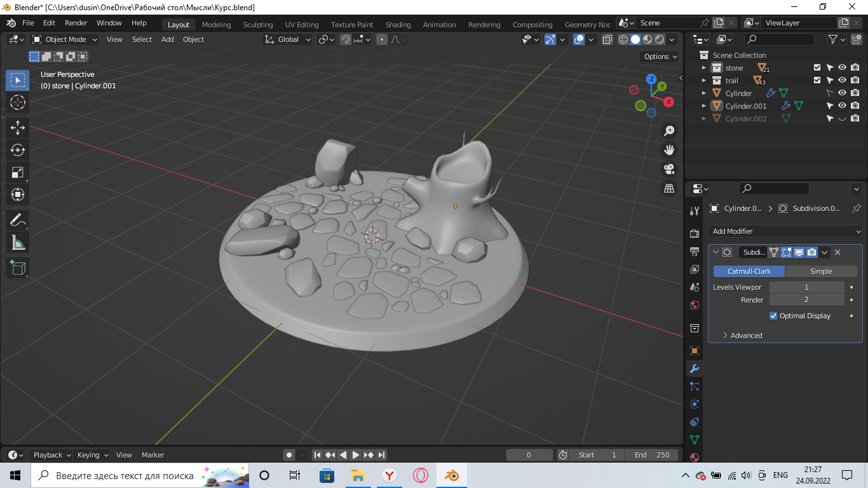Expand the Cylinder.001 item in the outliner
This screenshot has height=488, width=868.
point(705,105)
